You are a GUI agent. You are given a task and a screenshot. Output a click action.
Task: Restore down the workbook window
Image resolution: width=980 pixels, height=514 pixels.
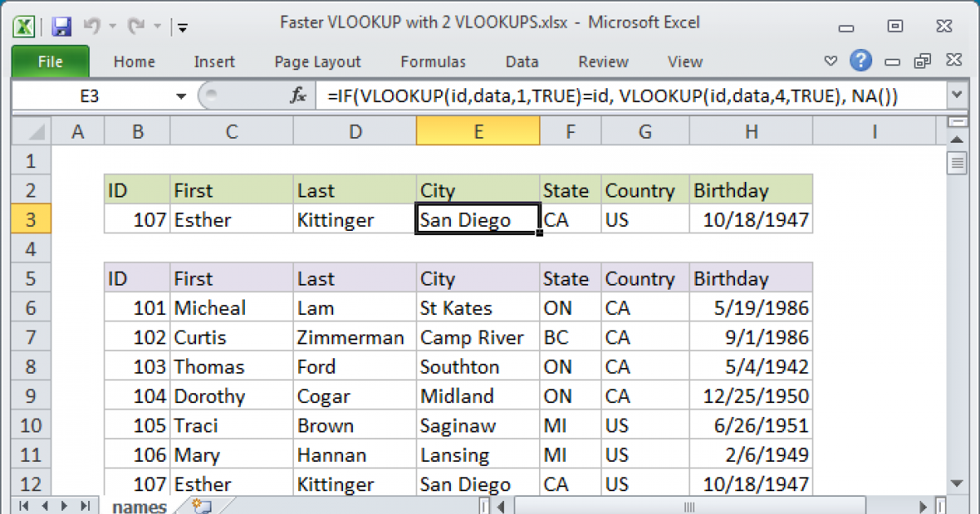pyautogui.click(x=923, y=61)
